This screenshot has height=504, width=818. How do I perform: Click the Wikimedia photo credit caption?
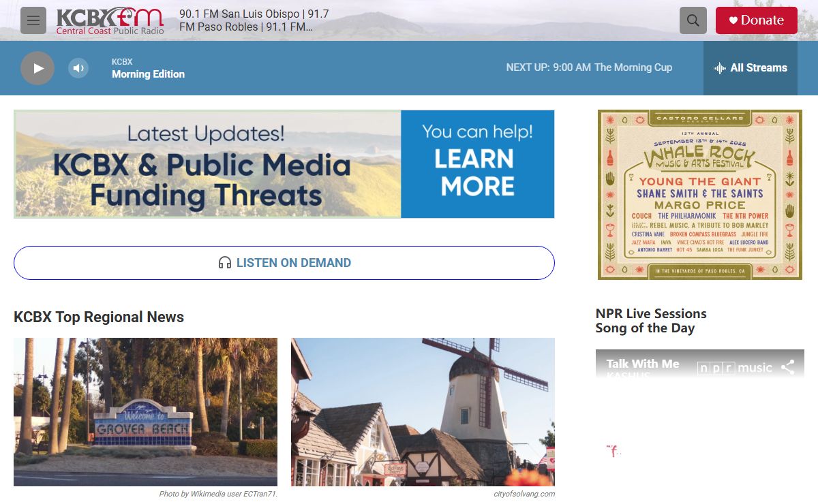pos(218,494)
